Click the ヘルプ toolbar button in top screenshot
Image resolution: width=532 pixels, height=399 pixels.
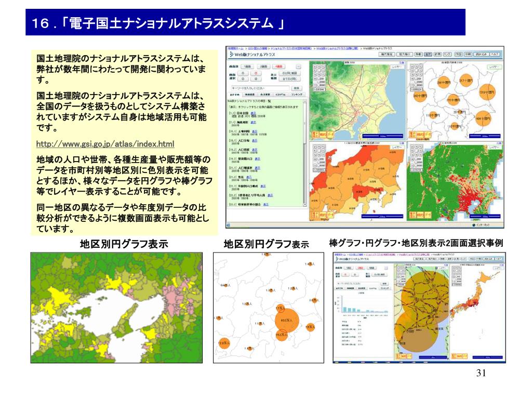tap(495, 54)
